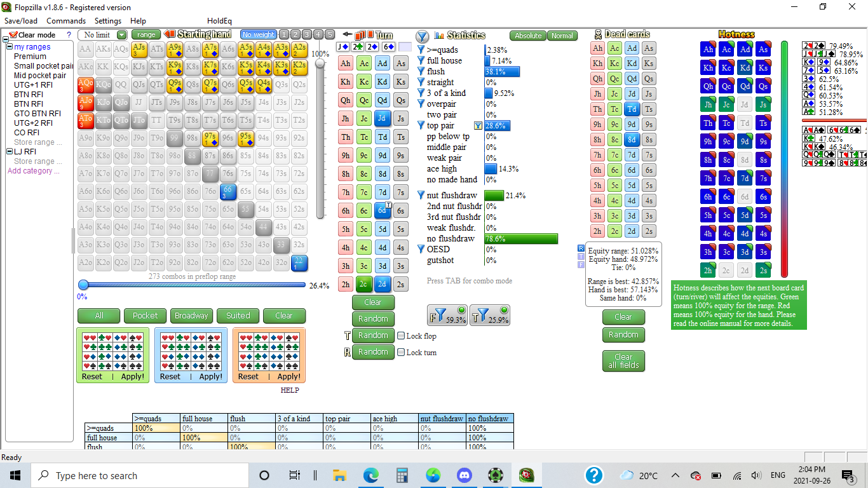Click the Broadway button
Viewport: 868px width, 488px height.
(x=191, y=315)
